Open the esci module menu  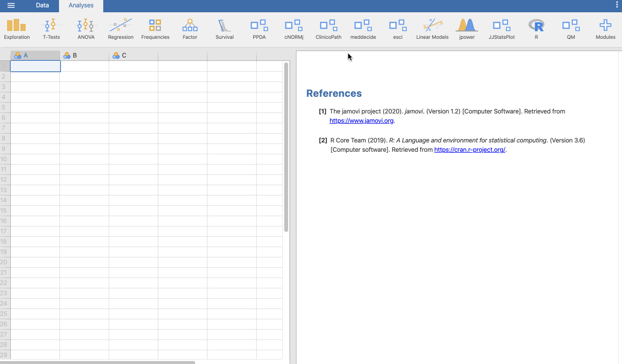click(398, 29)
